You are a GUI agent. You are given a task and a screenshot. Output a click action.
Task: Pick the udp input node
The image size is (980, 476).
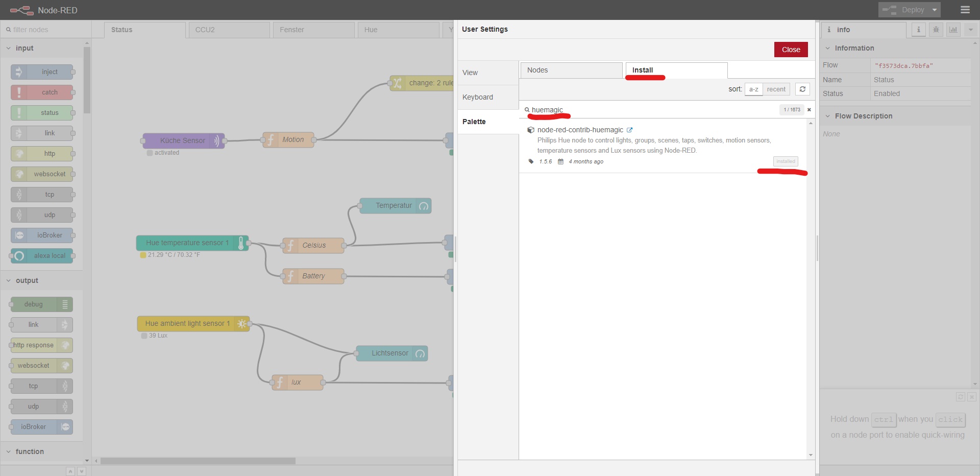42,215
